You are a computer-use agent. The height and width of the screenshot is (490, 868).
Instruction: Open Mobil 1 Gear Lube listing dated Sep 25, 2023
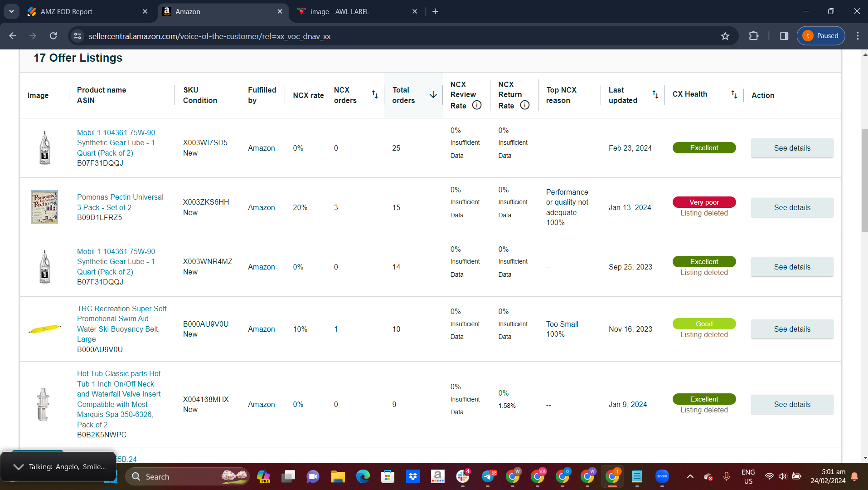[x=116, y=262]
